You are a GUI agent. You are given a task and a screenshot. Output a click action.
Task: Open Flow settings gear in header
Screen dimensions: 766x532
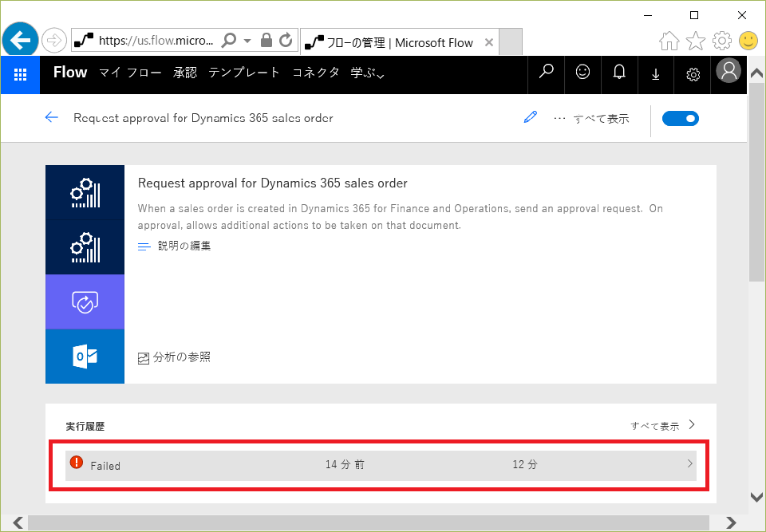pos(693,74)
